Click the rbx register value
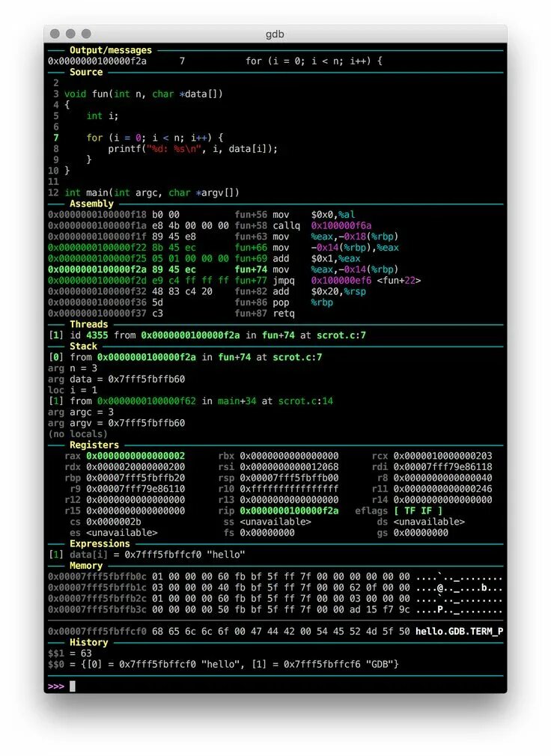The image size is (551, 756). tap(289, 456)
